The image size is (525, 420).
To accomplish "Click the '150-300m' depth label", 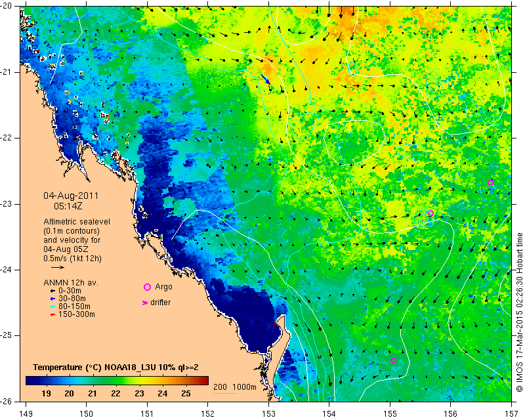I will (x=77, y=314).
